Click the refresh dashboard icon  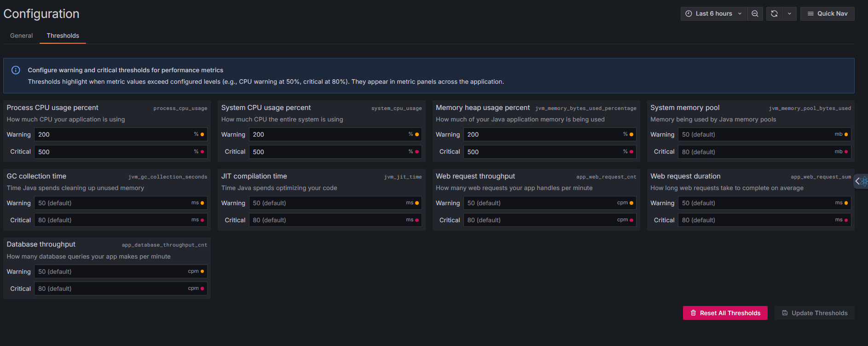(774, 14)
